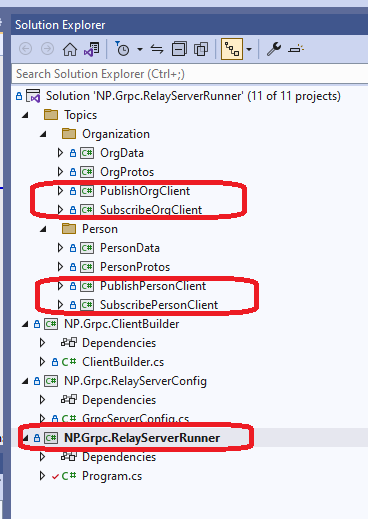
Task: Click the SubscribePersonClient C# project icon
Action: (x=87, y=305)
